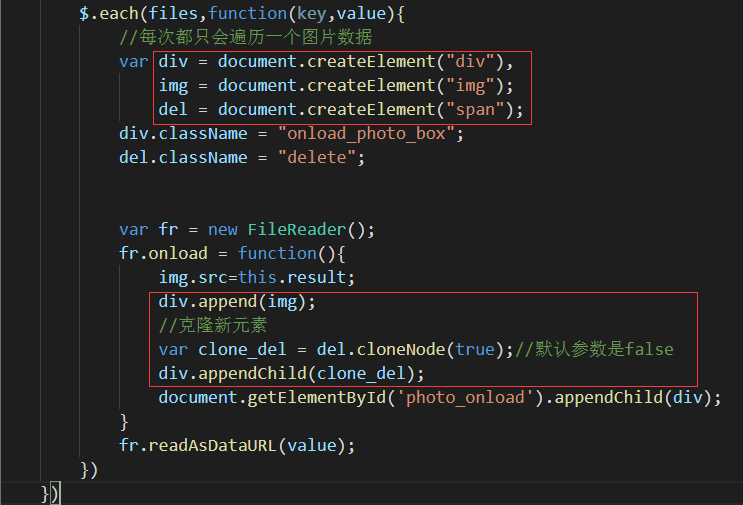Click the 'FileReader' class name

pyautogui.click(x=297, y=229)
